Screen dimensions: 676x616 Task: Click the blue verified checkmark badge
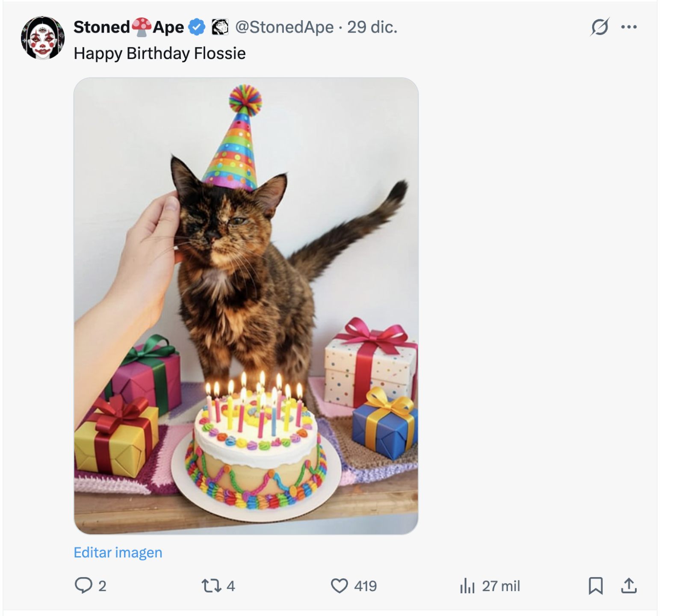coord(197,27)
